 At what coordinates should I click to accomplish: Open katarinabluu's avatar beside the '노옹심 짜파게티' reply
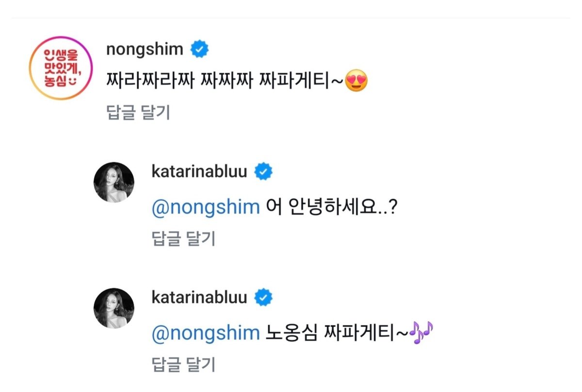click(113, 308)
